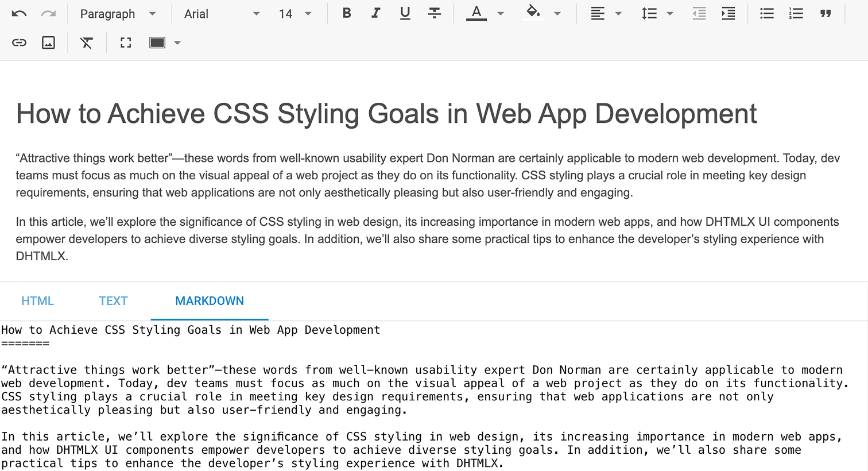Open the font size 14 dropdown
The image size is (868, 471).
pyautogui.click(x=295, y=14)
